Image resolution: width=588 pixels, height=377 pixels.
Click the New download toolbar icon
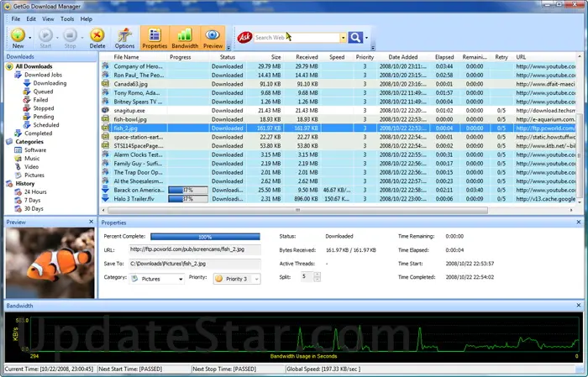18,35
